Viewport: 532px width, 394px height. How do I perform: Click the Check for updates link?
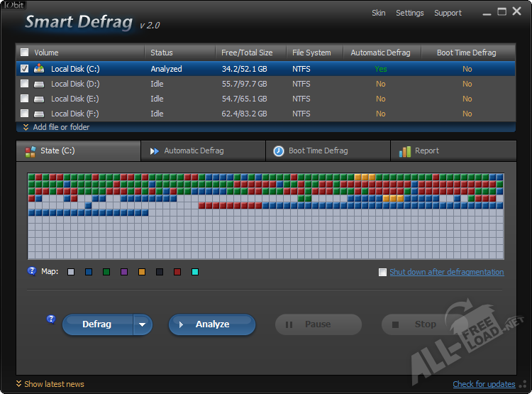[484, 384]
